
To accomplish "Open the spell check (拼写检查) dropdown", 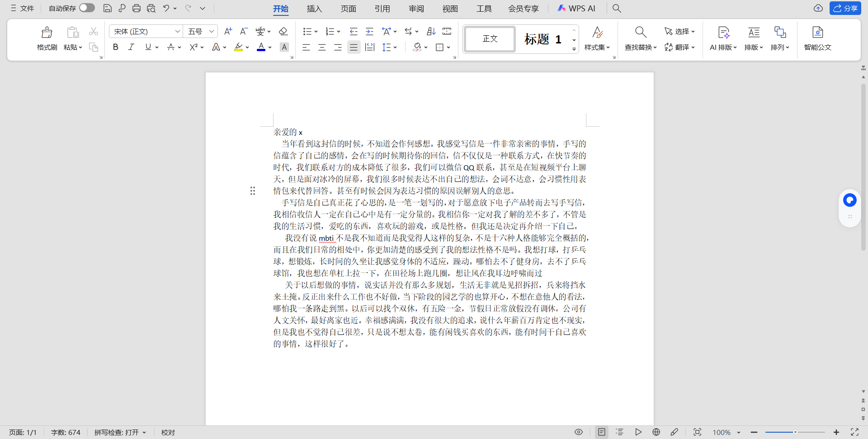I will point(120,432).
